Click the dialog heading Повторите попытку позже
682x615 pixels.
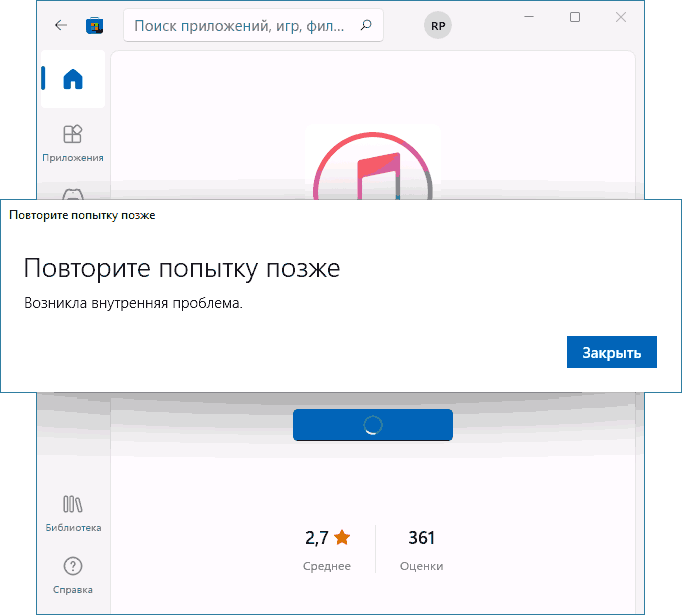pos(182,268)
